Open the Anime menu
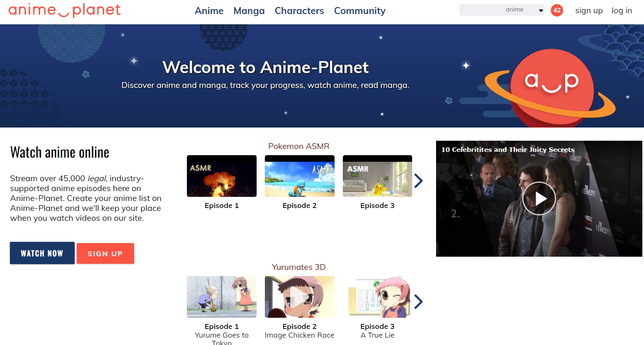This screenshot has width=644, height=345. coord(209,11)
